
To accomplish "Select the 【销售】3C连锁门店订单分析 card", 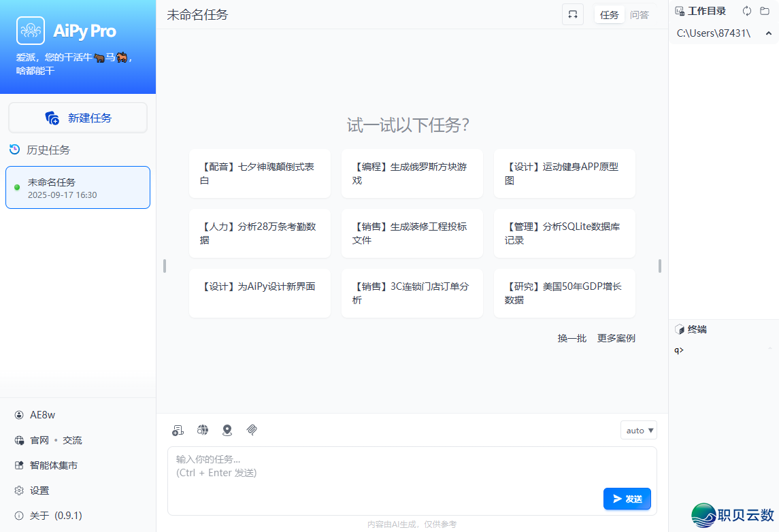I will (412, 293).
